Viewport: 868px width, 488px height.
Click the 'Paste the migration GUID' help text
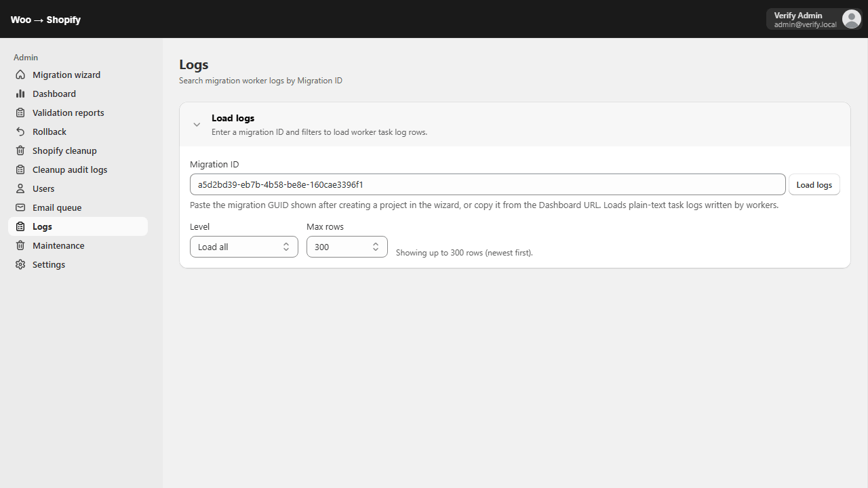pos(484,205)
